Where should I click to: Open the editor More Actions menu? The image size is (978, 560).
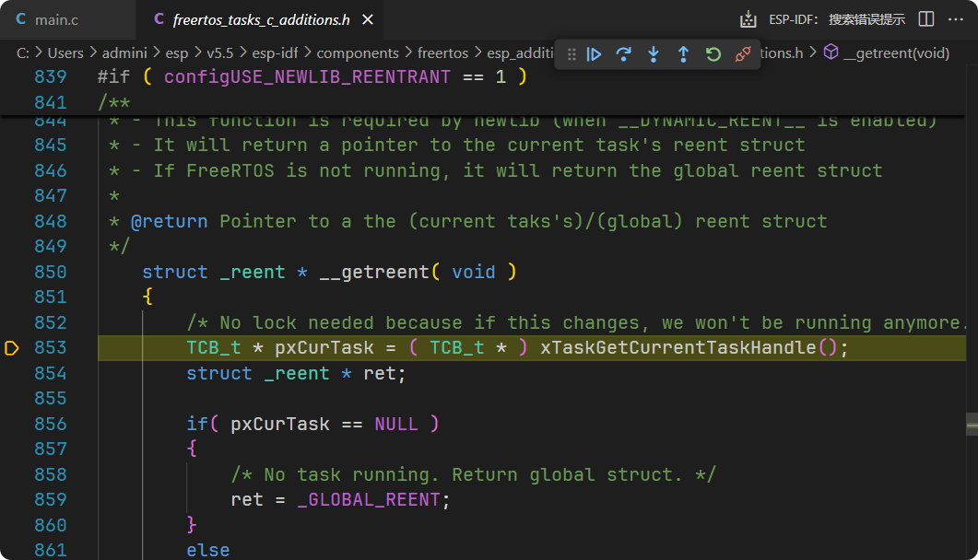point(957,19)
